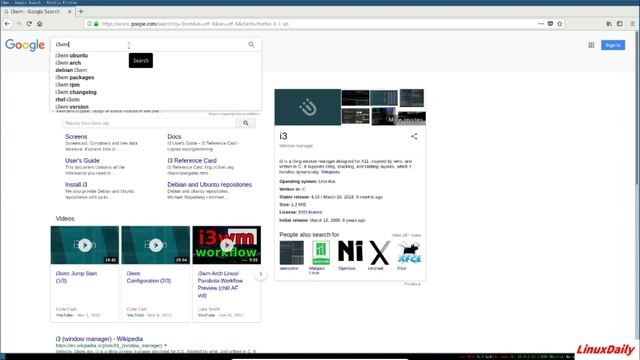Play the i3wm Configuration video thumbnail
The width and height of the screenshot is (640, 360).
click(156, 245)
